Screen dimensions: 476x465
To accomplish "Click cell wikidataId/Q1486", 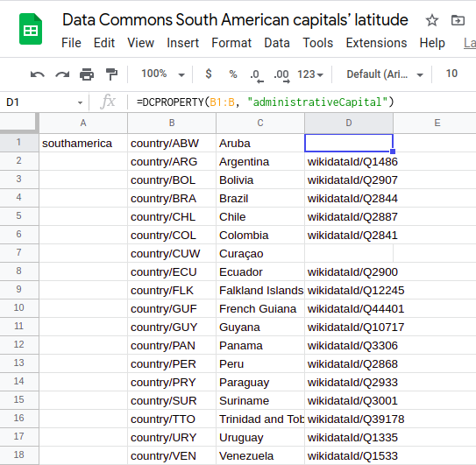I will click(x=349, y=161).
